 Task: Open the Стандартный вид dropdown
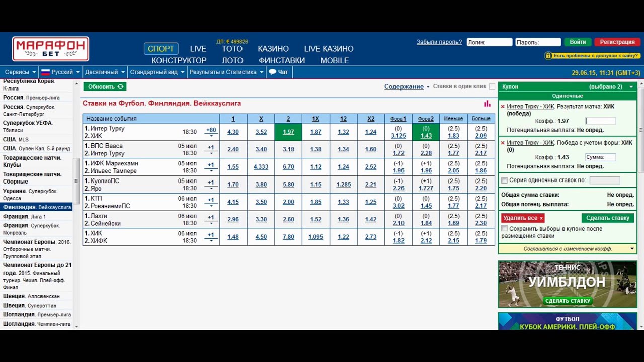[157, 72]
